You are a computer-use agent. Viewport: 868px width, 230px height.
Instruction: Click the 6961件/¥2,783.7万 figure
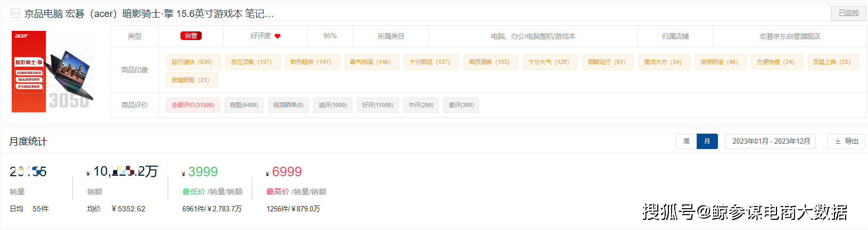[212, 209]
